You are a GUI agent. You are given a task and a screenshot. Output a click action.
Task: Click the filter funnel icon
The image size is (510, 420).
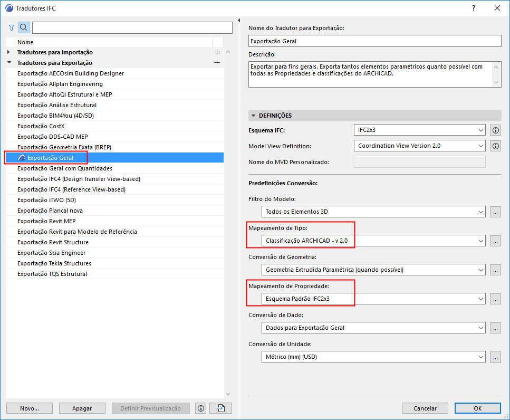click(12, 27)
